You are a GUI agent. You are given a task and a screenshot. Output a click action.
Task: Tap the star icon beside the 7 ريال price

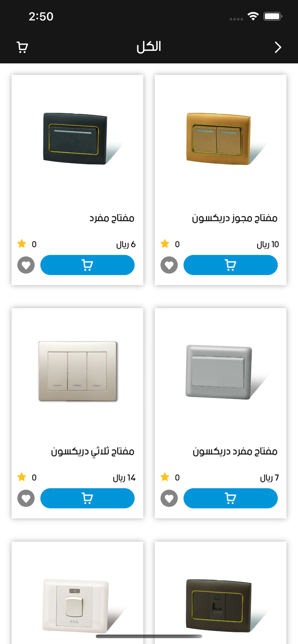[165, 477]
